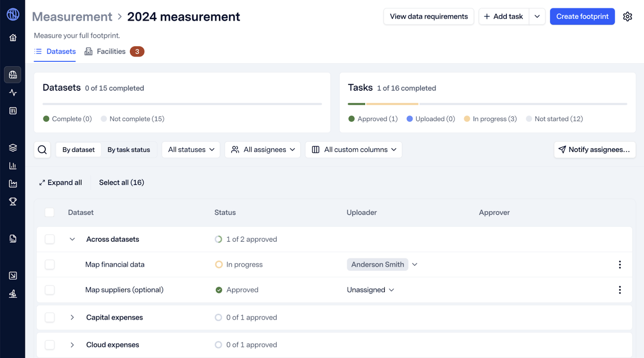Click the wind turbine sidebar icon

point(13,294)
